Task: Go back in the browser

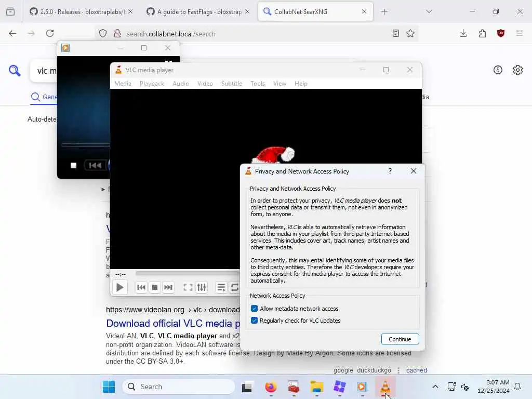Action: 12,33
